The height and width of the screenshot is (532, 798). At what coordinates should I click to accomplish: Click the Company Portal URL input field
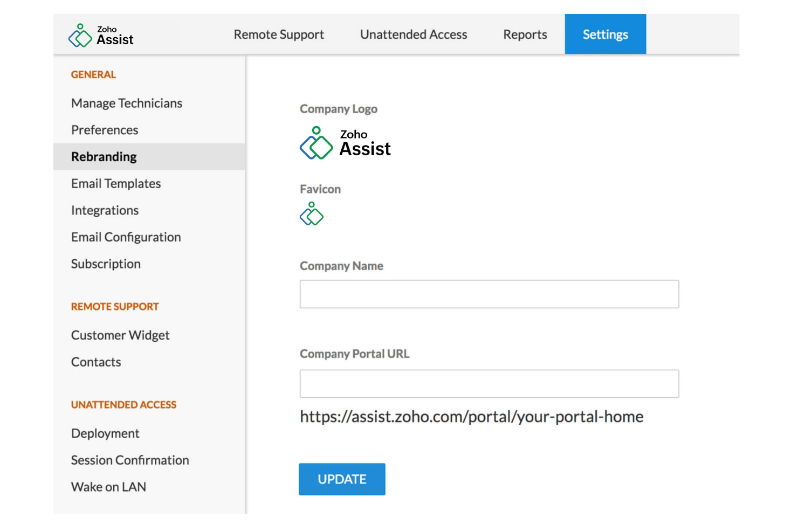click(x=489, y=384)
